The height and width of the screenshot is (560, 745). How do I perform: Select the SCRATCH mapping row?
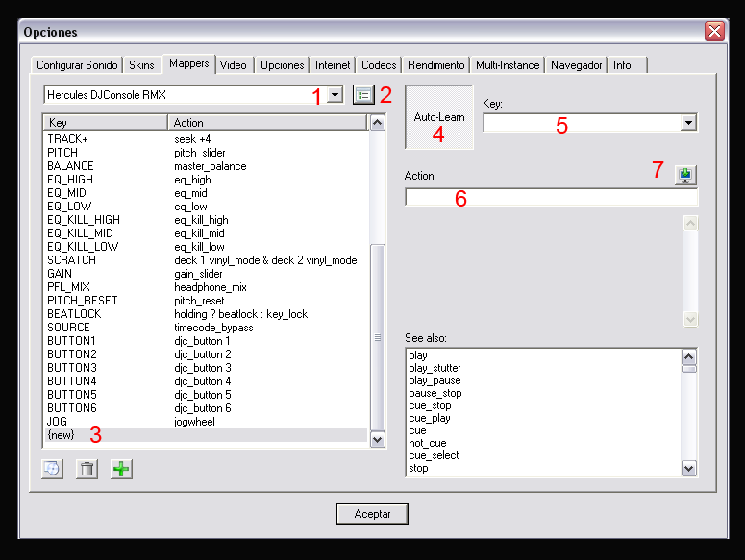(x=206, y=260)
